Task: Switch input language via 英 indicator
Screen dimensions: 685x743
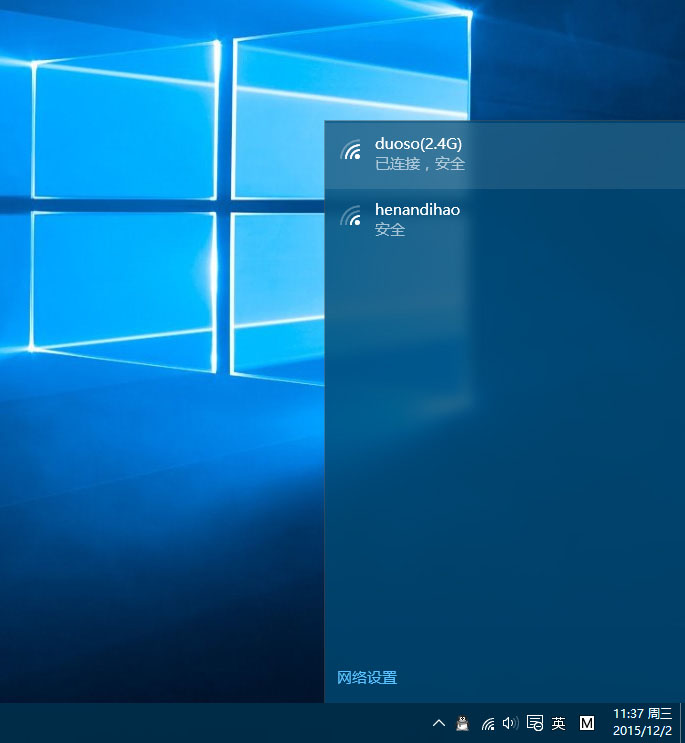Action: 559,723
